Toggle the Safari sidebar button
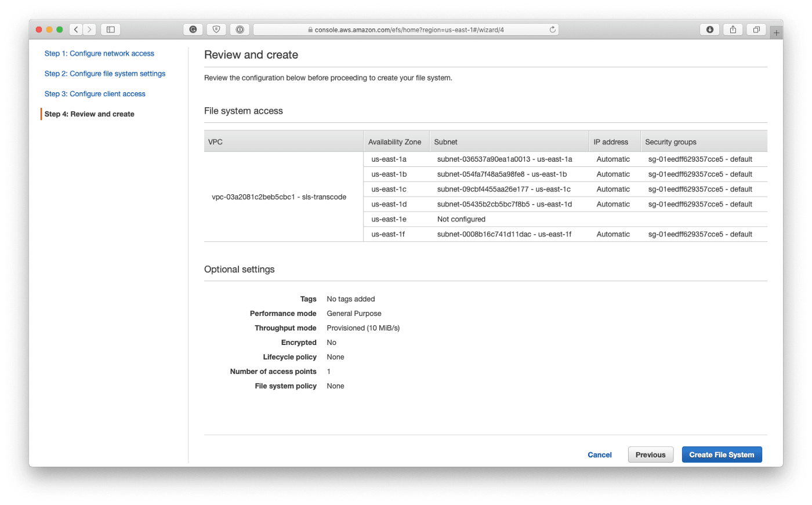 (110, 30)
